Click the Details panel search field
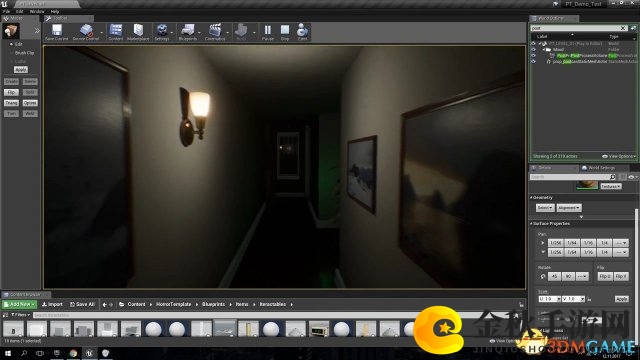Screen dimensions: 640x360 tap(573, 177)
